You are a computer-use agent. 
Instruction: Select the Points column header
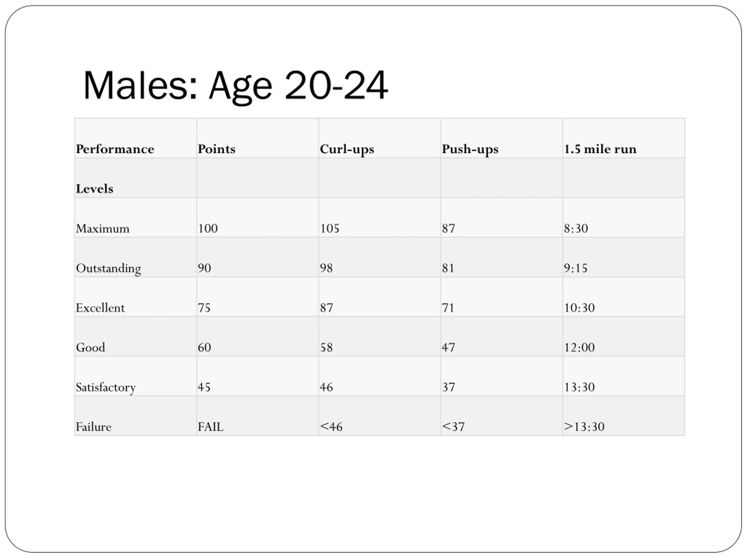217,149
